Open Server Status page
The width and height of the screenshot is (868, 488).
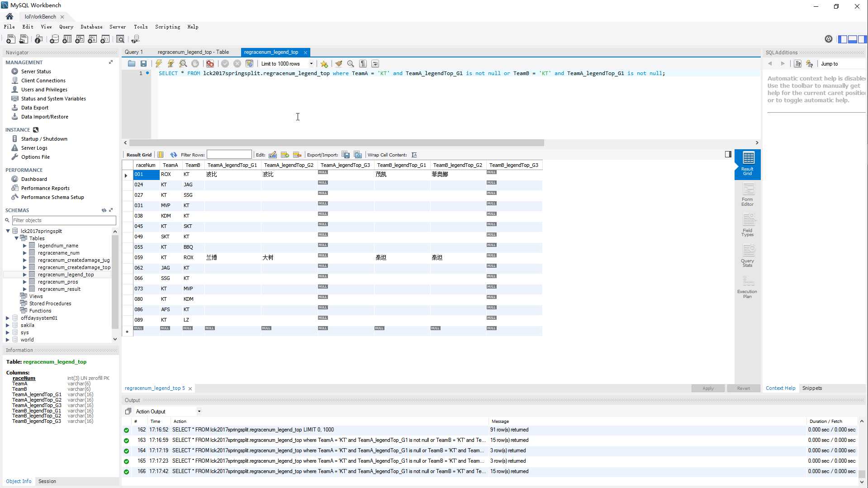(x=36, y=71)
